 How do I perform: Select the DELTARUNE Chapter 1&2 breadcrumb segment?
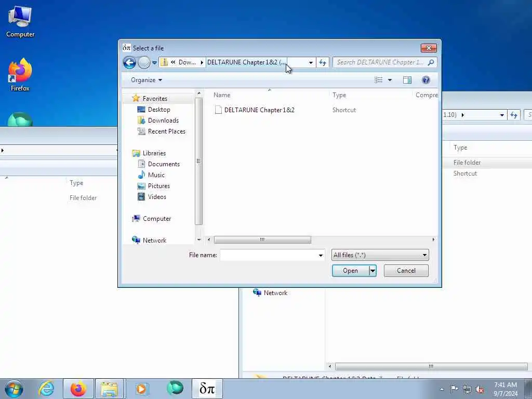tap(246, 62)
